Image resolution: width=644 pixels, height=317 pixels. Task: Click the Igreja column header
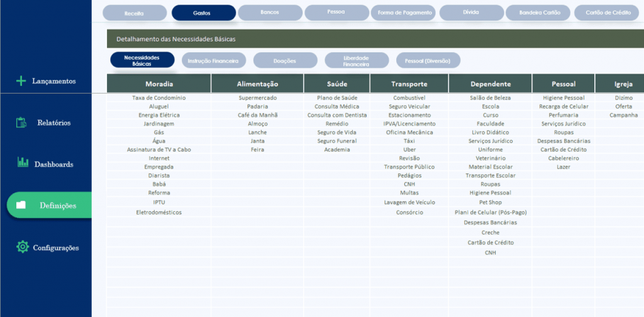[620, 84]
